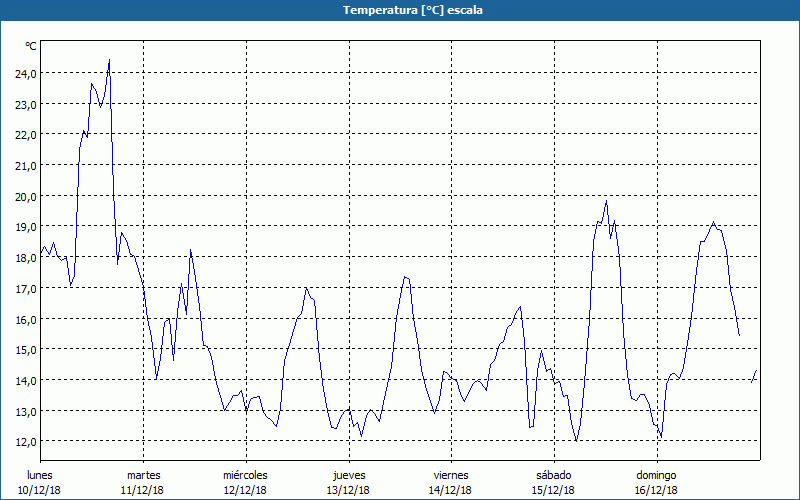Click the sábado peak near 20 degrees
The image size is (800, 500).
click(x=606, y=201)
